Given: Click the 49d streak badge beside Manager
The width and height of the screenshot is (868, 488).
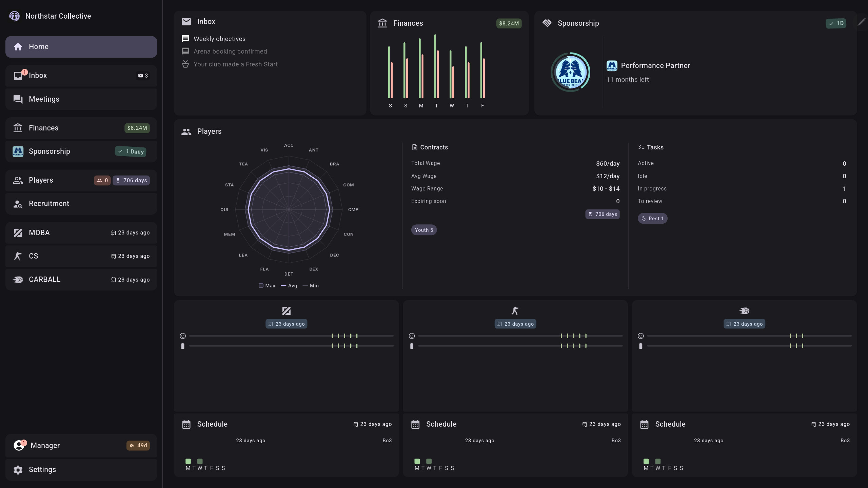Looking at the screenshot, I should [x=138, y=446].
